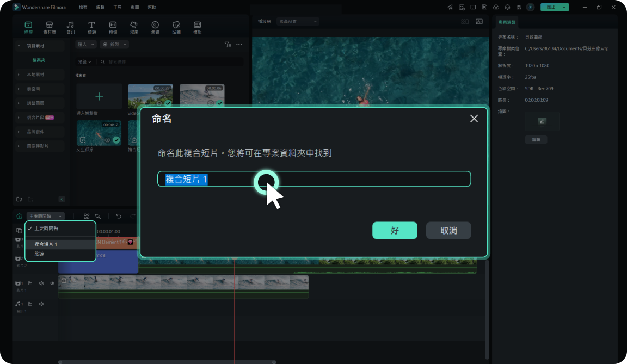Open the 轉場 transitions icon
Viewport: 627px width, 364px height.
click(113, 27)
